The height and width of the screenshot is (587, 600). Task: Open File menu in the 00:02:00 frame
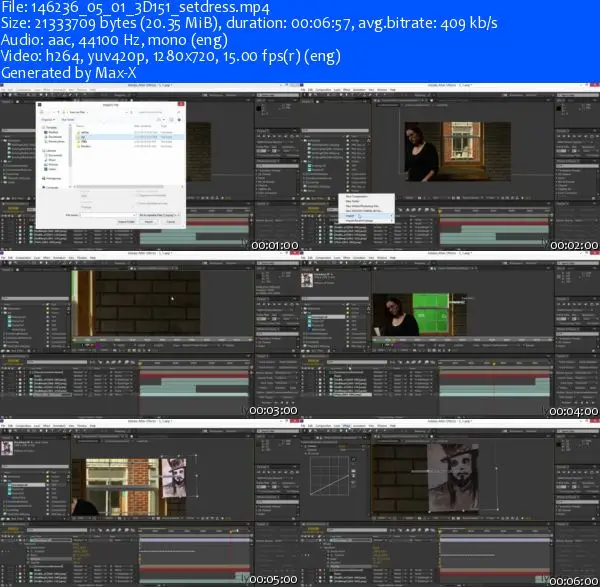[303, 90]
